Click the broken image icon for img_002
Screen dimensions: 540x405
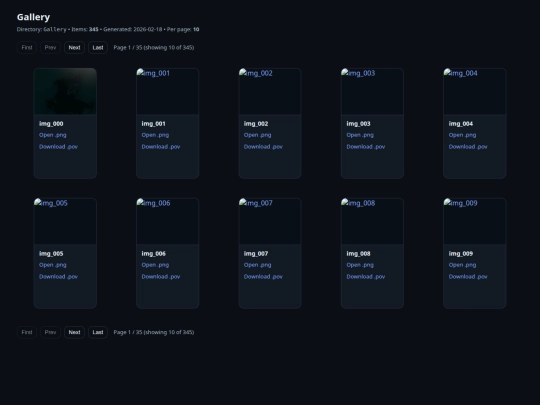pyautogui.click(x=242, y=73)
